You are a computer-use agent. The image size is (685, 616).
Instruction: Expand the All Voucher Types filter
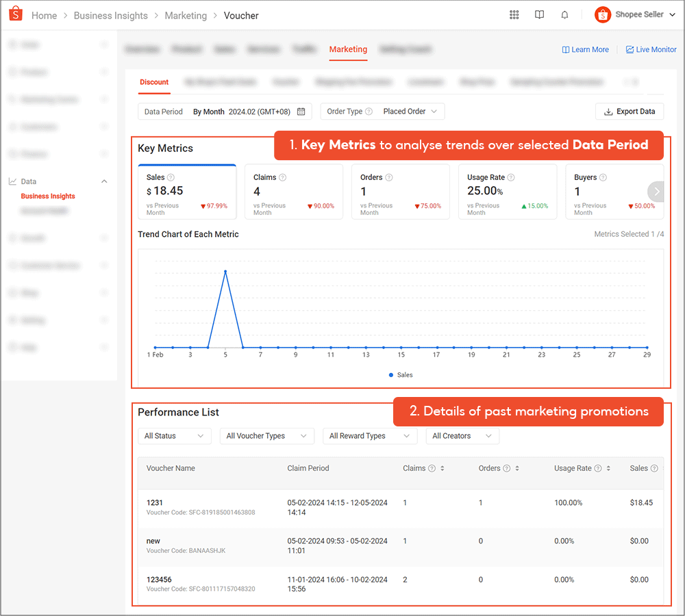click(x=266, y=436)
